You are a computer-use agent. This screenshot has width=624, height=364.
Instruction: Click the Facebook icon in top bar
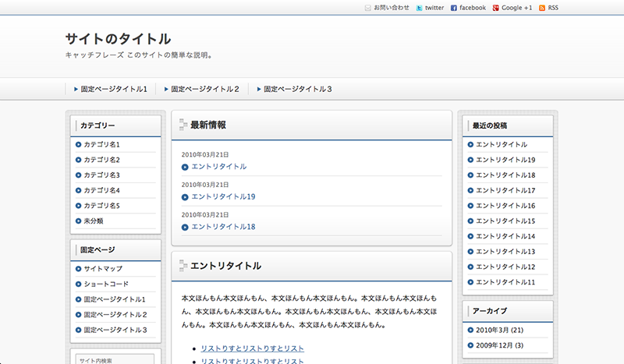(454, 8)
